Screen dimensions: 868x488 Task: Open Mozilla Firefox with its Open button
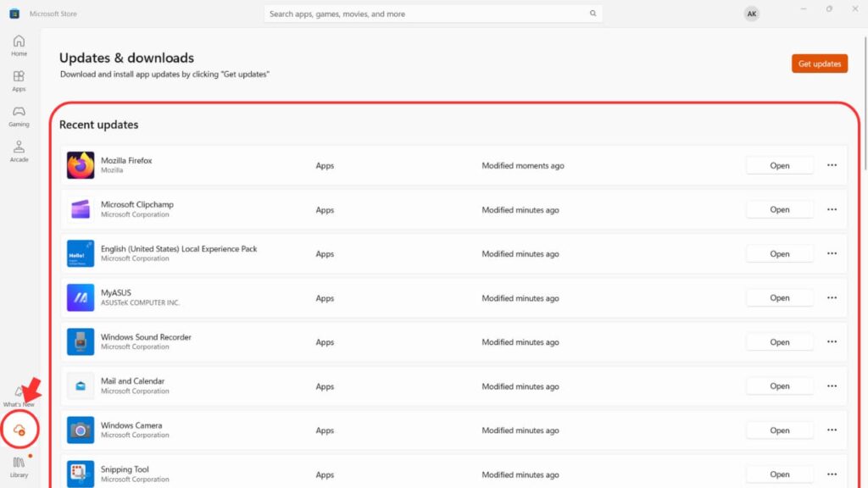click(780, 165)
